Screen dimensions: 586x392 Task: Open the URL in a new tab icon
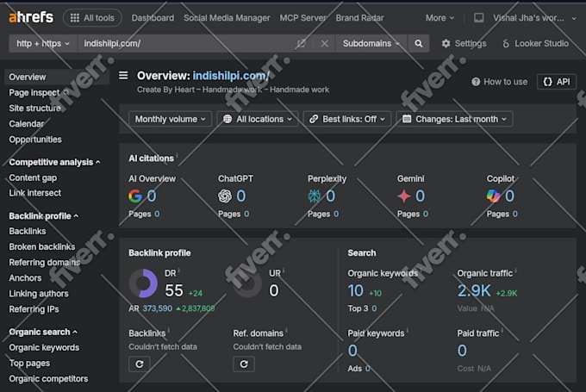coord(302,44)
